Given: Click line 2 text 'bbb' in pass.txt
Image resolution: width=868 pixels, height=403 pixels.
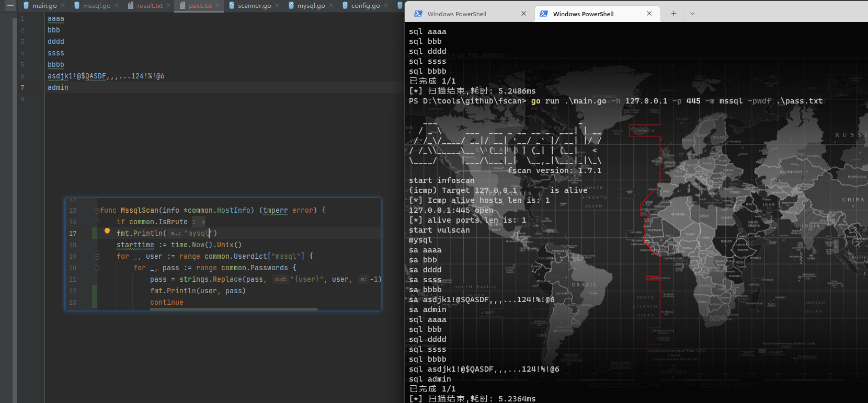Looking at the screenshot, I should [x=54, y=30].
